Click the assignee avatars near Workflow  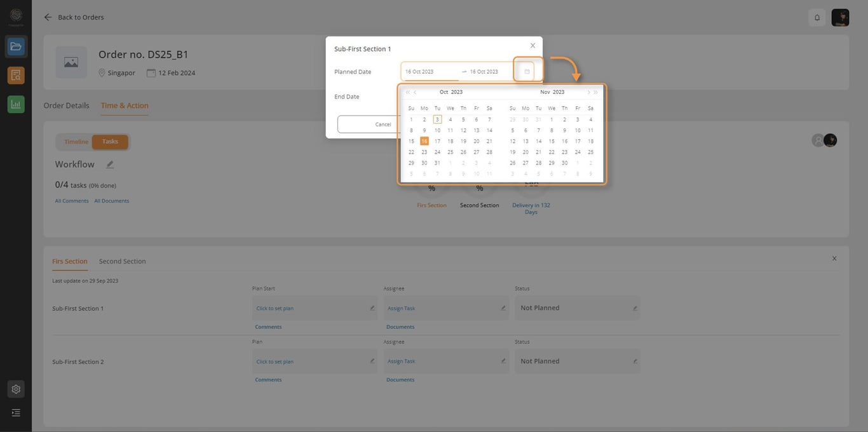click(824, 140)
